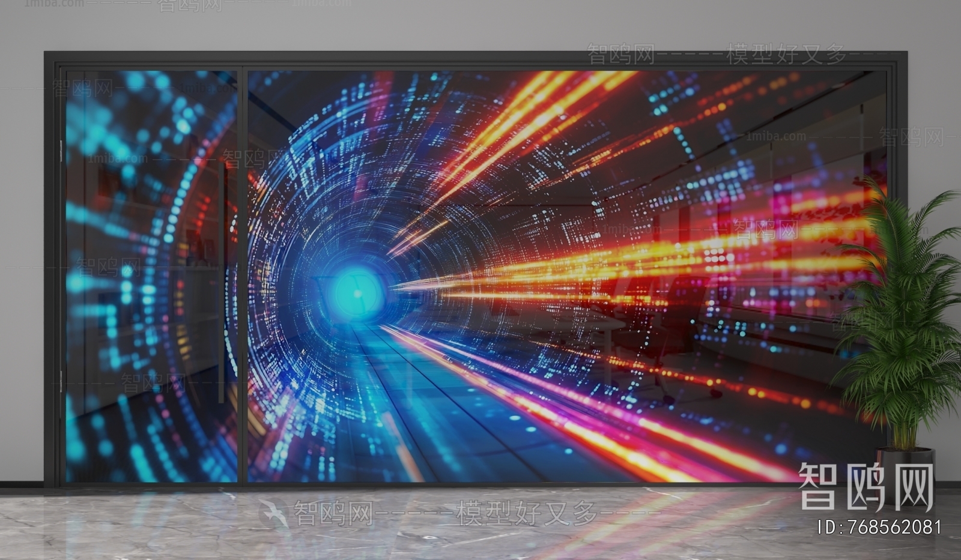
Task: Click the vertical frame divider beside the door
Action: point(243,276)
